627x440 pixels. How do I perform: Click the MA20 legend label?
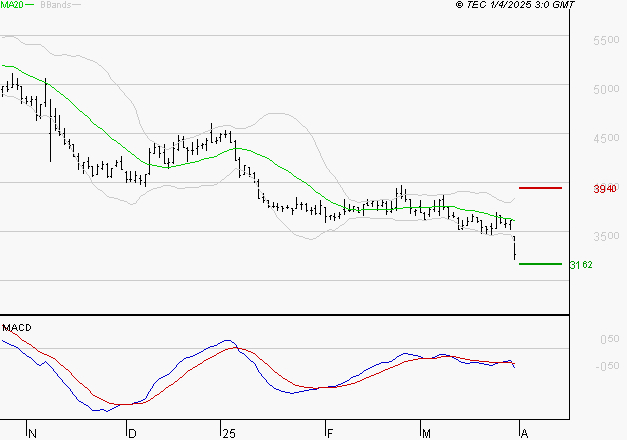(x=12, y=5)
